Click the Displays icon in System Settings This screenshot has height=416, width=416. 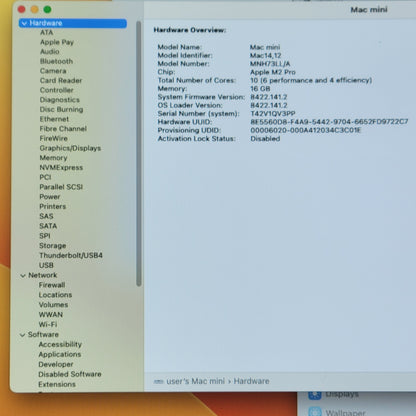314,395
